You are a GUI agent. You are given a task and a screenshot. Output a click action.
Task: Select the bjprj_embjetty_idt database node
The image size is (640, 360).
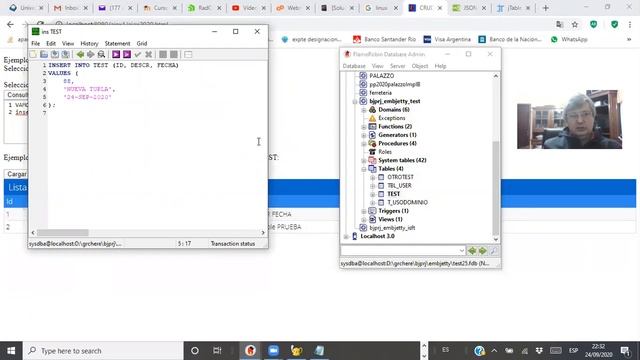392,228
